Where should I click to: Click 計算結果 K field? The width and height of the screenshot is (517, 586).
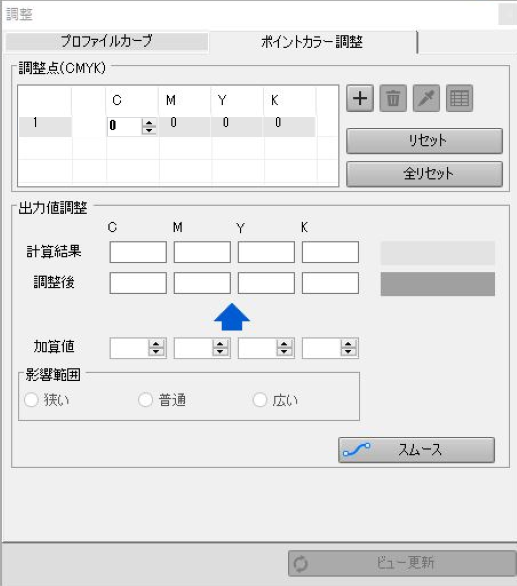(x=330, y=252)
